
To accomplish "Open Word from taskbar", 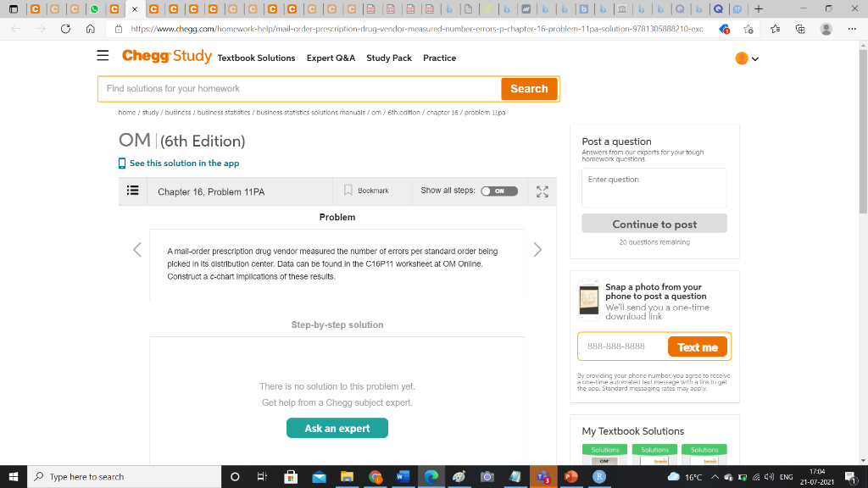I will 403,476.
